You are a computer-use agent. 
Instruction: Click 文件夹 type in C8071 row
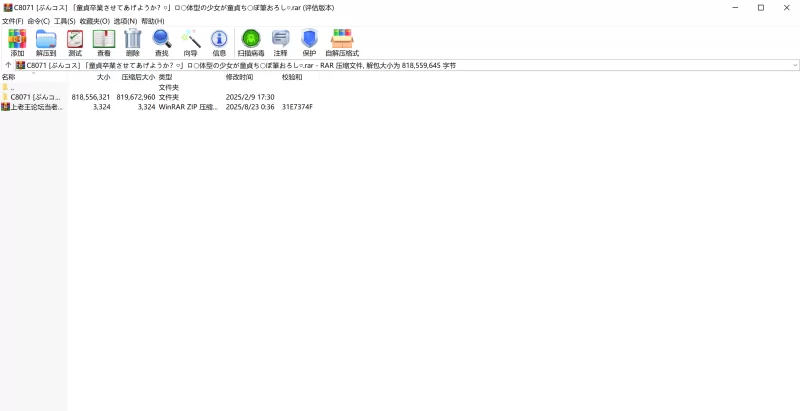point(169,97)
